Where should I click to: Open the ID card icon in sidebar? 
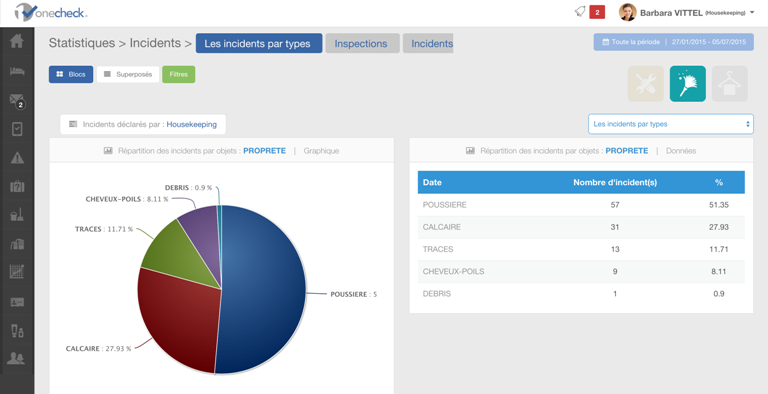(17, 302)
